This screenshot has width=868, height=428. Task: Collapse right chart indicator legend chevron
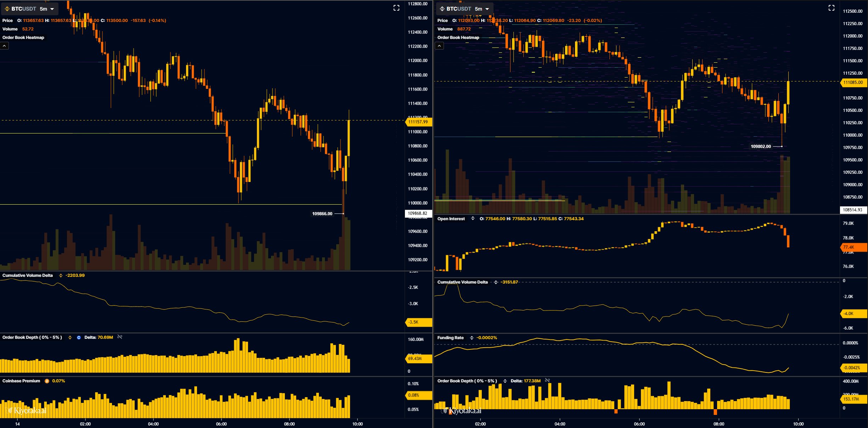[x=439, y=46]
